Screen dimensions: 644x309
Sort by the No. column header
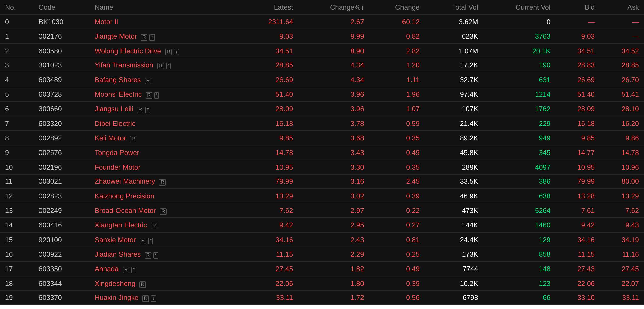tap(10, 7)
